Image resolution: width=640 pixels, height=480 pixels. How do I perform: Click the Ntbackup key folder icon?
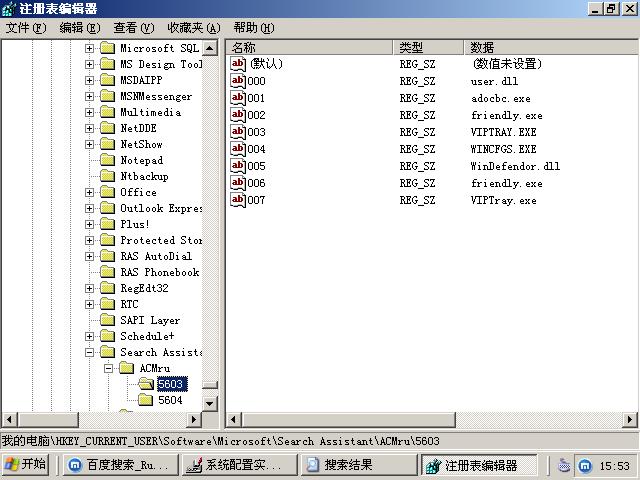click(x=107, y=176)
